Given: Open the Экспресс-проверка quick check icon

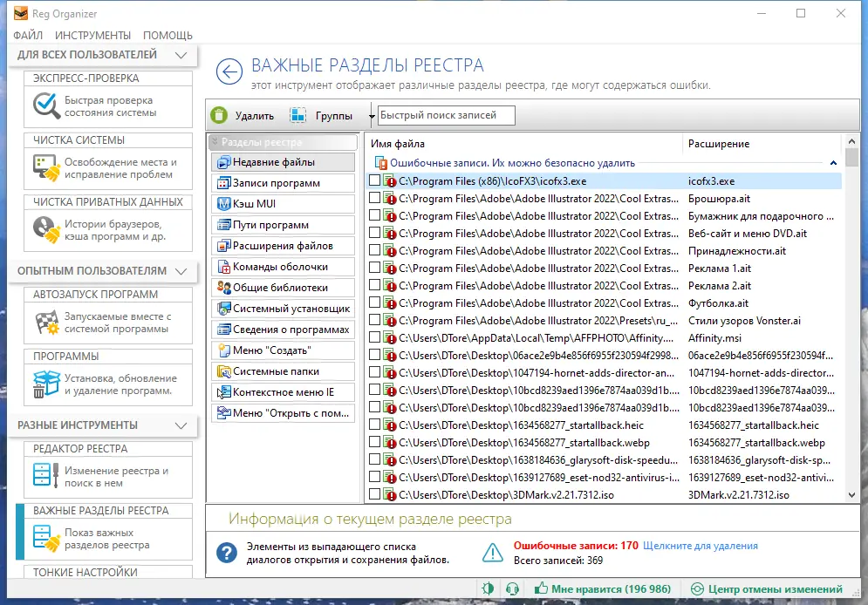Looking at the screenshot, I should [x=46, y=105].
